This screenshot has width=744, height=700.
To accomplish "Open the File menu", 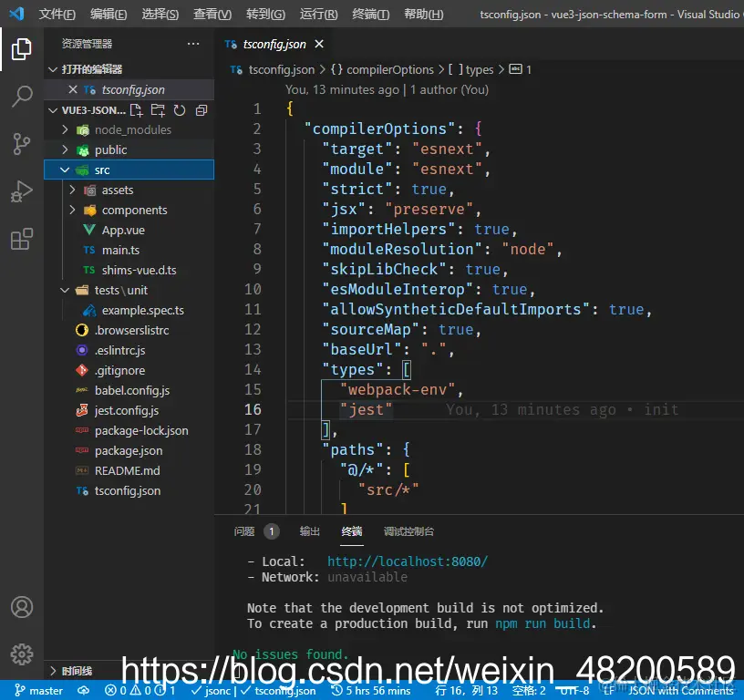I will [x=57, y=15].
